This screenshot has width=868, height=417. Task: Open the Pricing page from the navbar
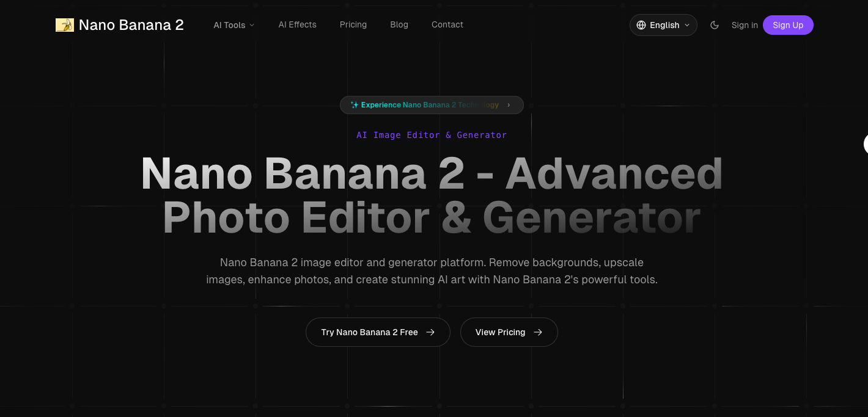(x=353, y=25)
